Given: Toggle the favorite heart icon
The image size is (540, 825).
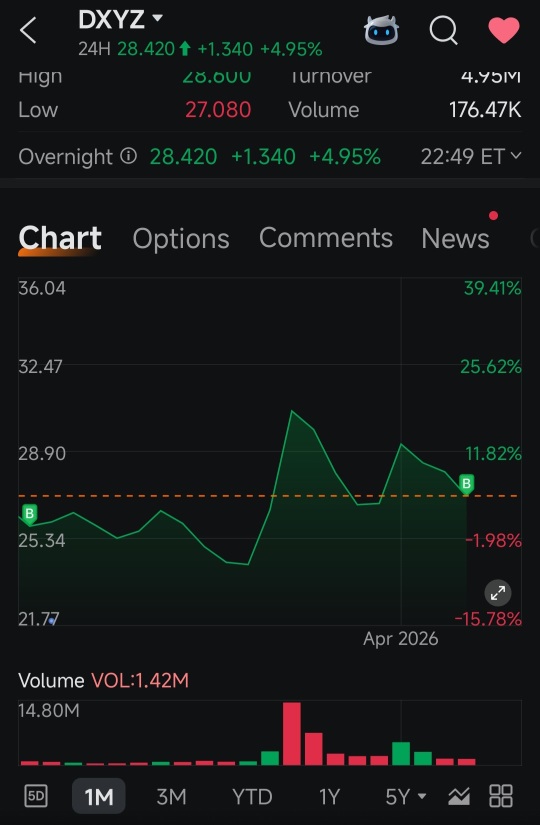Looking at the screenshot, I should tap(504, 30).
